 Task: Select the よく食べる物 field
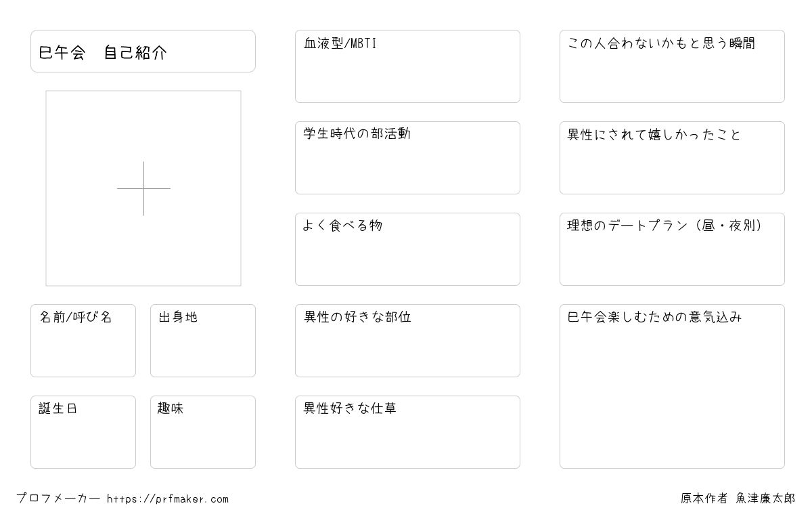click(x=407, y=249)
